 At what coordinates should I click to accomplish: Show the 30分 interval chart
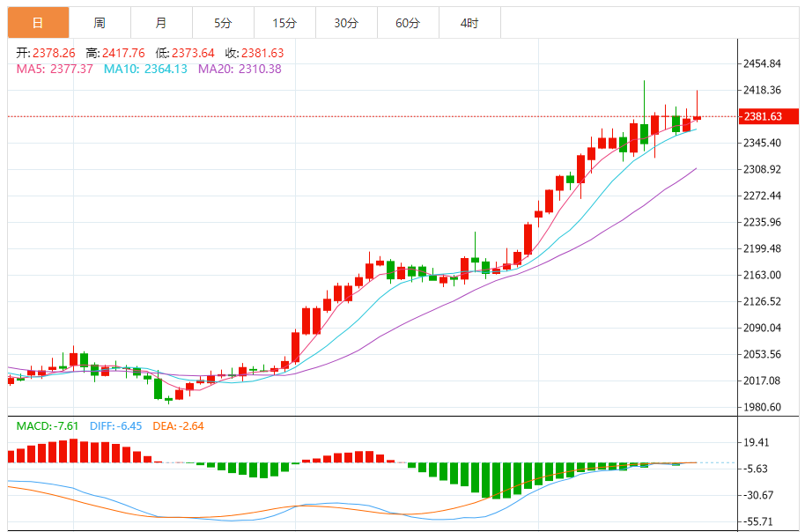point(345,23)
